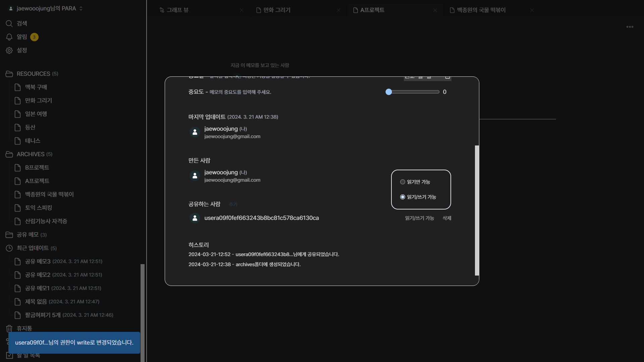Open the 토익 스피킹 note in sidebar
Image resolution: width=644 pixels, height=362 pixels.
pos(38,208)
